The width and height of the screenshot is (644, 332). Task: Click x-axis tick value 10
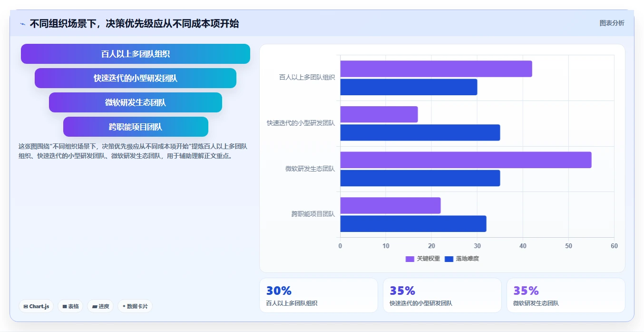(x=386, y=246)
